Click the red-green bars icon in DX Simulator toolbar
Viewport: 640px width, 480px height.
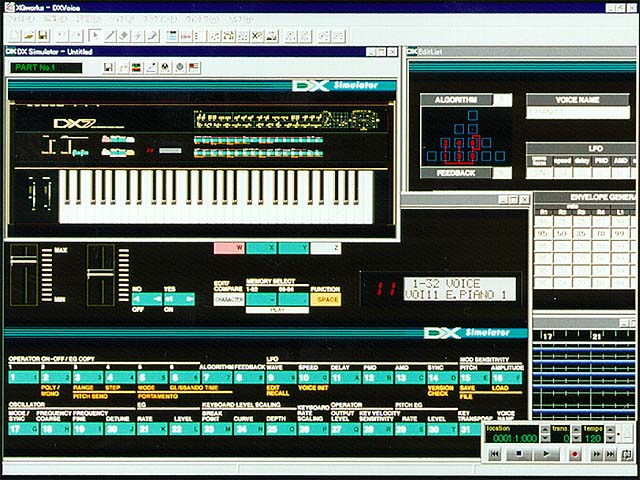pos(136,67)
